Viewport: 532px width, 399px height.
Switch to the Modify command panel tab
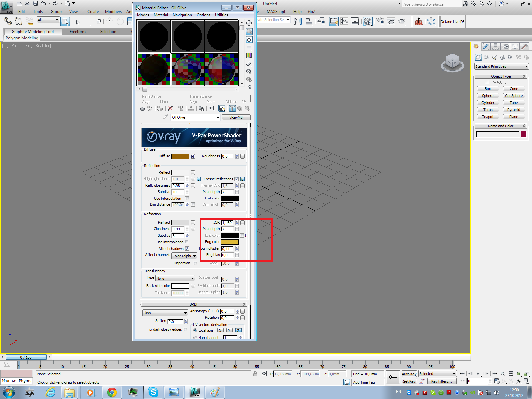click(x=486, y=47)
